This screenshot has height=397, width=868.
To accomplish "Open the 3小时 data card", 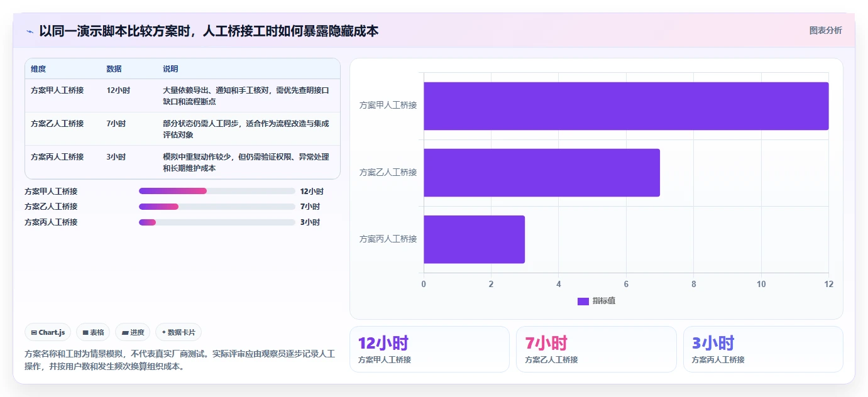I will pos(763,349).
